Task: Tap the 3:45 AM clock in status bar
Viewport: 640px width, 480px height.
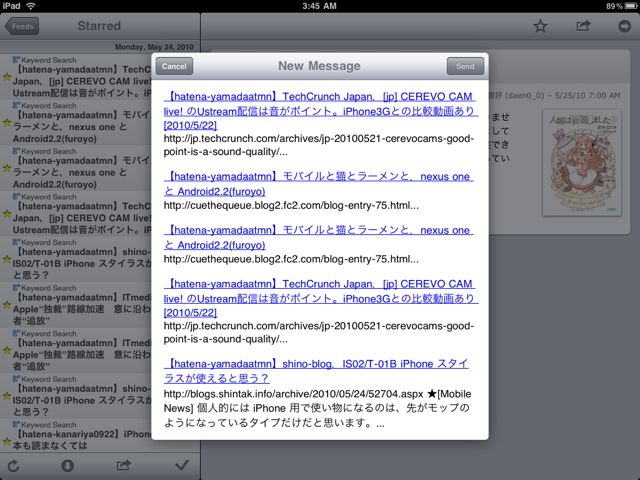Action: point(319,6)
